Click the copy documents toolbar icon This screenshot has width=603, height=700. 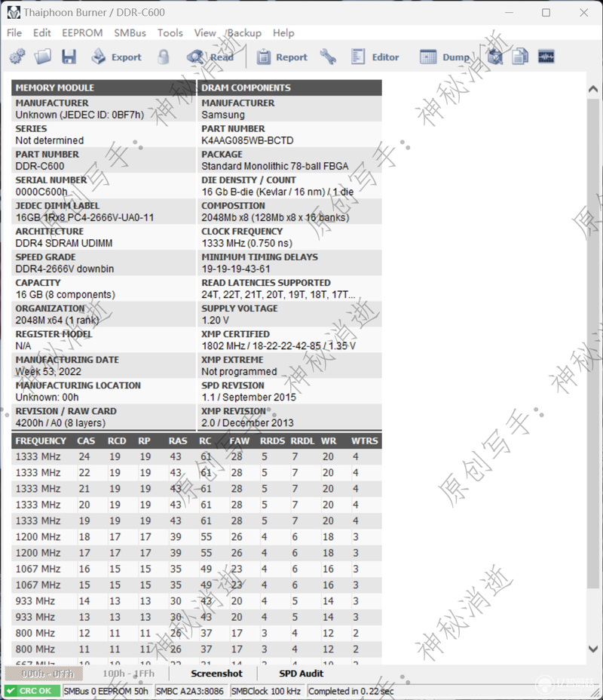(520, 57)
